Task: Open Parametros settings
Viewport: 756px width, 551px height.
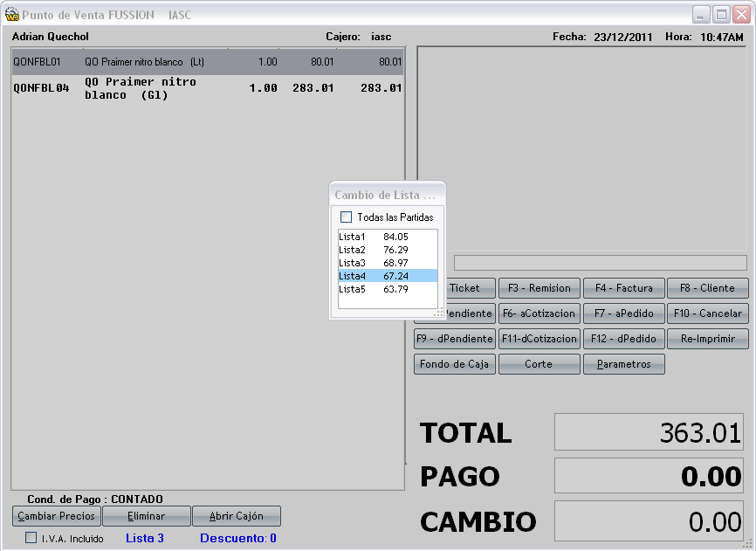Action: click(624, 364)
